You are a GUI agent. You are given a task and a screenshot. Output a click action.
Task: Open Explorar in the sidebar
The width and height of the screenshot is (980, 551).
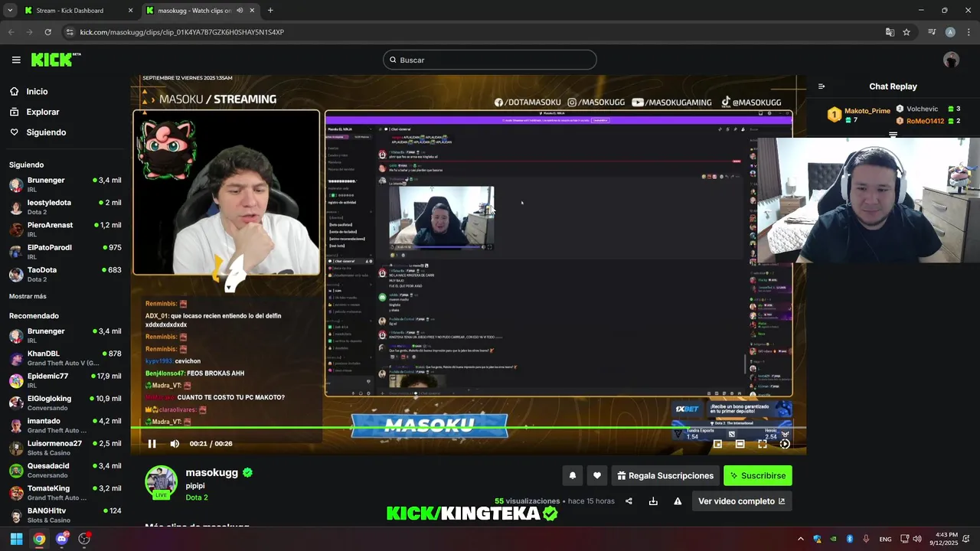[43, 112]
